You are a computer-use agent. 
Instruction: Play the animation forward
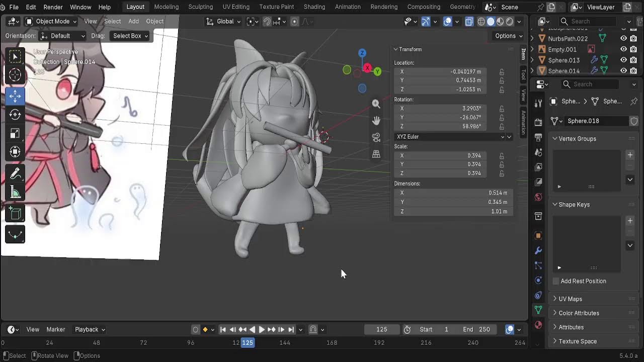pyautogui.click(x=262, y=330)
